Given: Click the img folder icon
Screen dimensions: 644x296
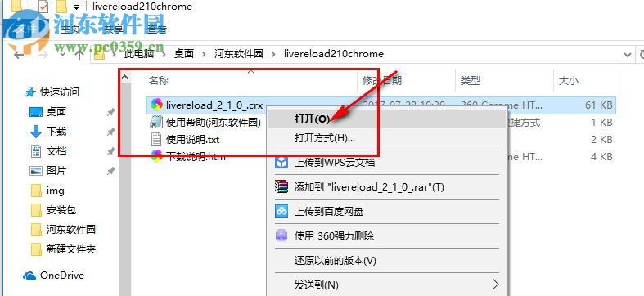Looking at the screenshot, I should (36, 191).
